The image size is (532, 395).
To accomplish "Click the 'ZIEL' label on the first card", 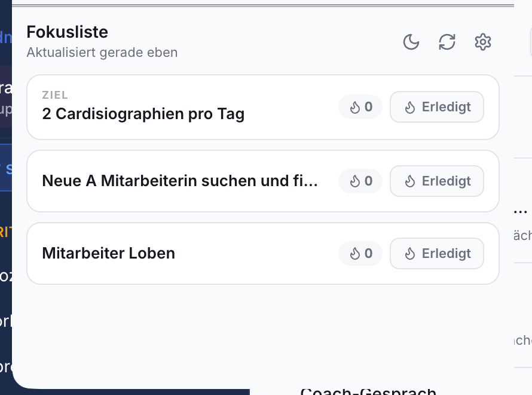I will pyautogui.click(x=55, y=95).
